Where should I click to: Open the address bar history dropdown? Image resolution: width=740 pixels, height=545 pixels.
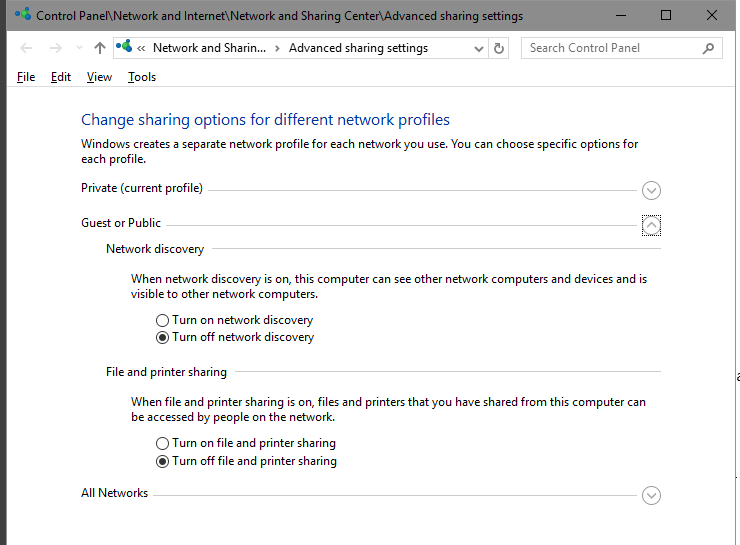[x=479, y=49]
